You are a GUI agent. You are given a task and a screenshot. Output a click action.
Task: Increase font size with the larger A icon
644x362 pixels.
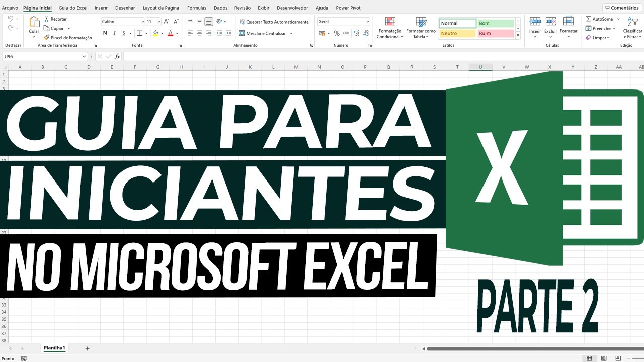point(167,22)
